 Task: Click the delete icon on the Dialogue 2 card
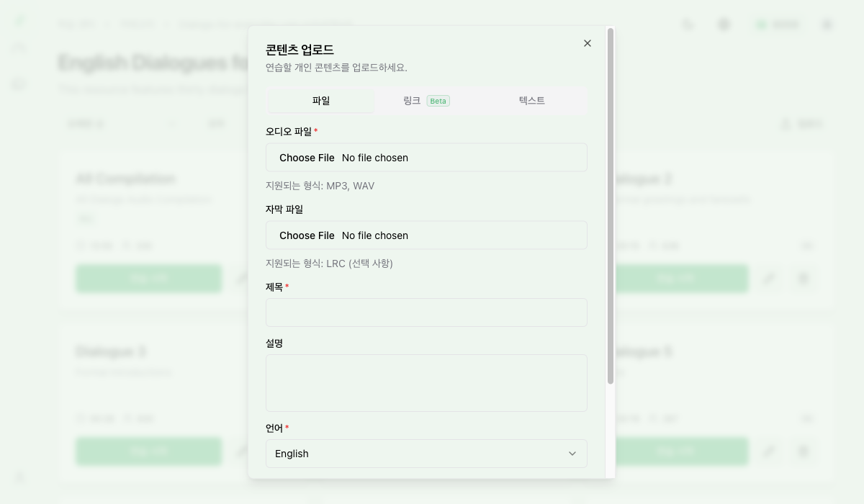(x=804, y=279)
